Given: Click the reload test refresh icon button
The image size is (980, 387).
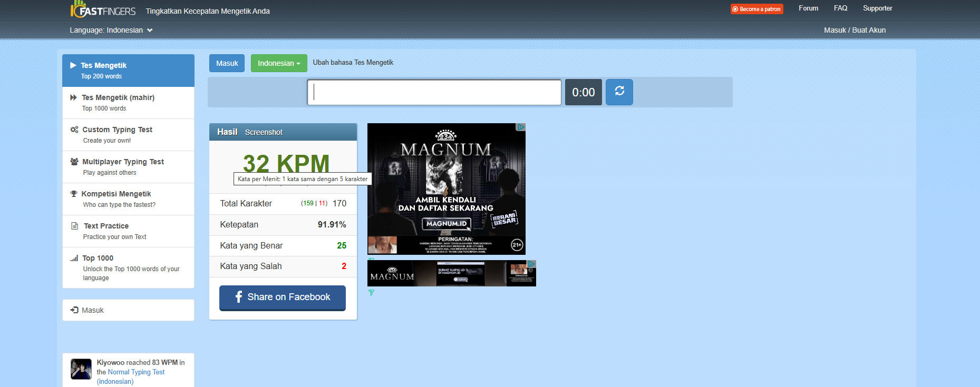Looking at the screenshot, I should point(619,92).
